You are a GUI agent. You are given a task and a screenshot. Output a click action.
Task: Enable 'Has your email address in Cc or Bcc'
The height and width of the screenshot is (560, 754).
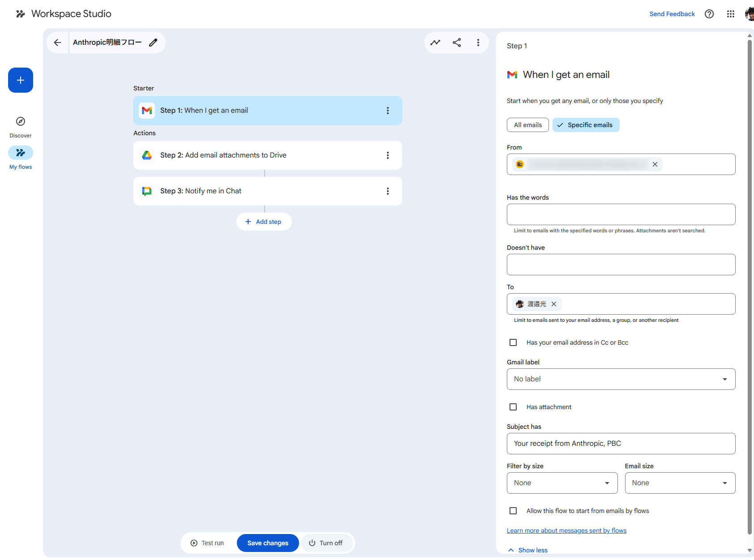(513, 342)
